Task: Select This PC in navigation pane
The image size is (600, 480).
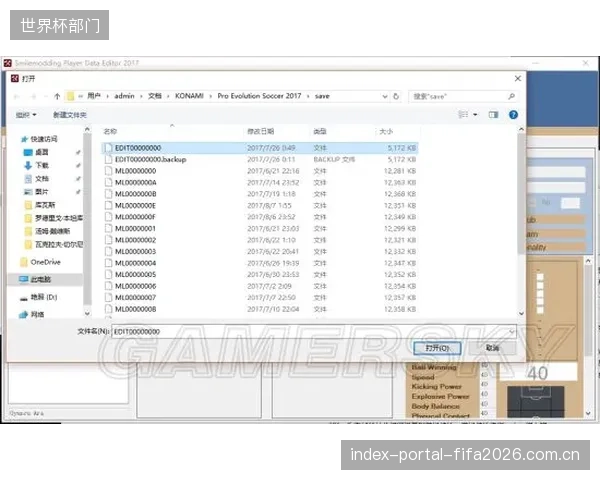Action: pyautogui.click(x=35, y=279)
